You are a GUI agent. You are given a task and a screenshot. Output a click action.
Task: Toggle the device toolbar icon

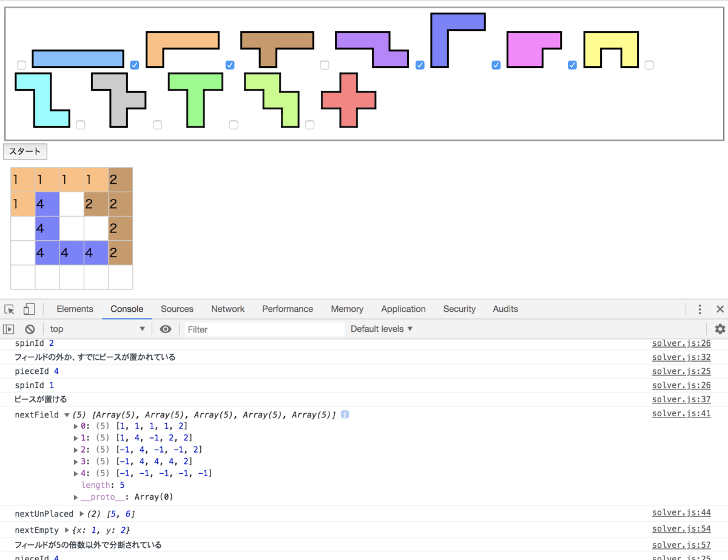(x=29, y=309)
